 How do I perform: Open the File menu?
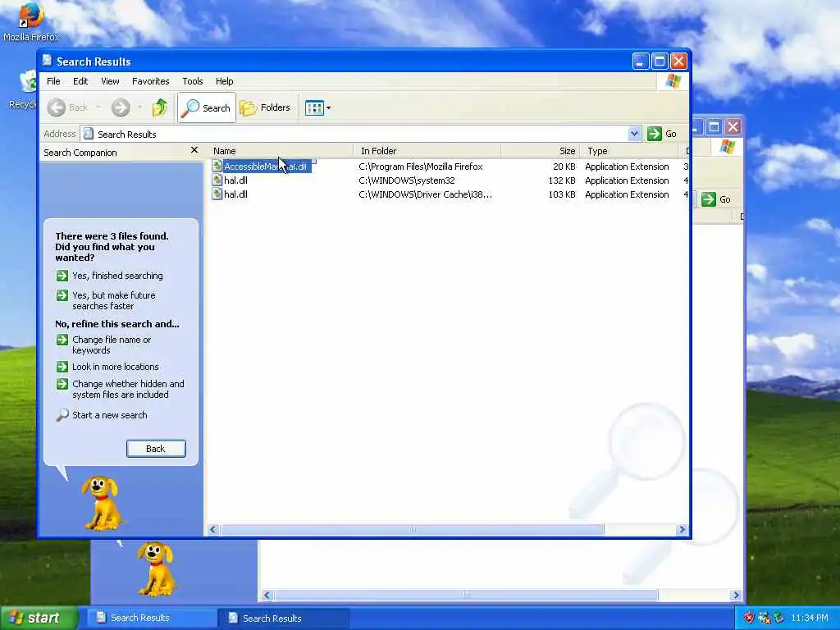53,81
